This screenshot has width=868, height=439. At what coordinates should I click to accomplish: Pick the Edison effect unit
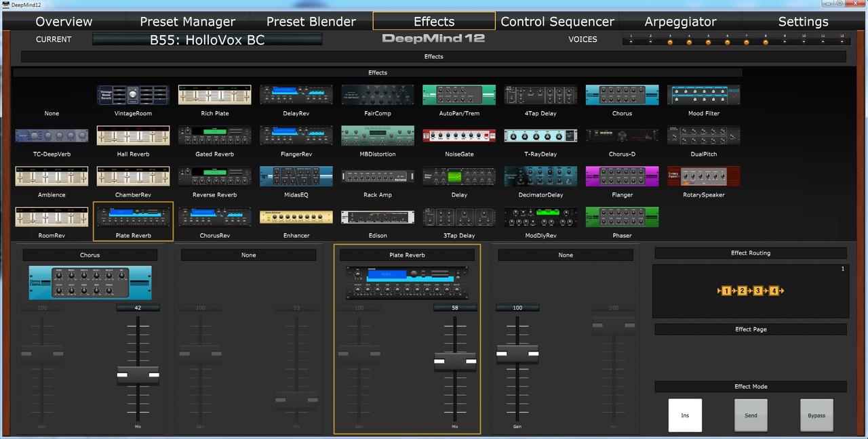tap(377, 217)
